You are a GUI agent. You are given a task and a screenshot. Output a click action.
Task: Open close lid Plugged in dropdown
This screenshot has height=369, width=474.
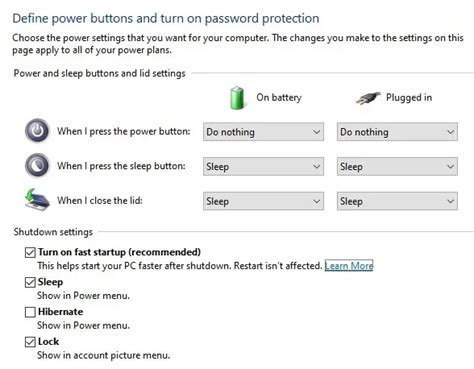tap(397, 201)
